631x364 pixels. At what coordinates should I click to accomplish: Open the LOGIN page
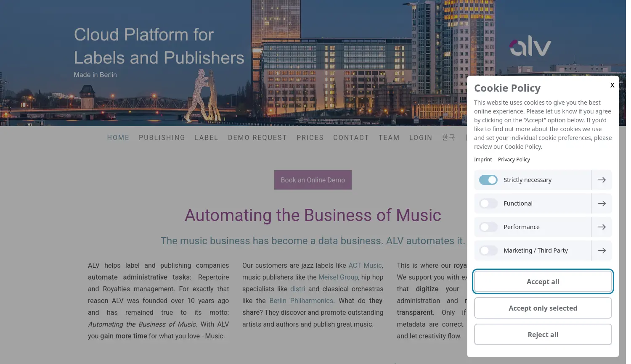tap(421, 137)
